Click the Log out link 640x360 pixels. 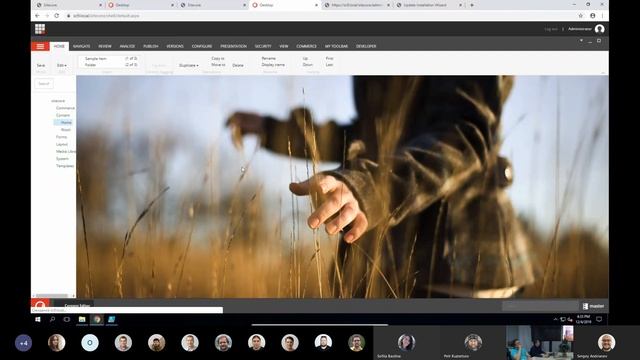551,29
